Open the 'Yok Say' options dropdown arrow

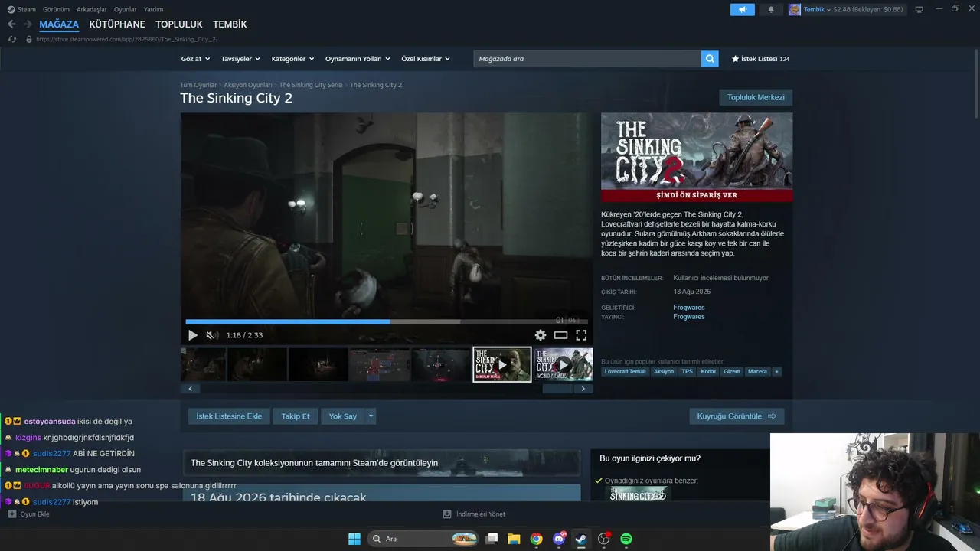point(371,416)
